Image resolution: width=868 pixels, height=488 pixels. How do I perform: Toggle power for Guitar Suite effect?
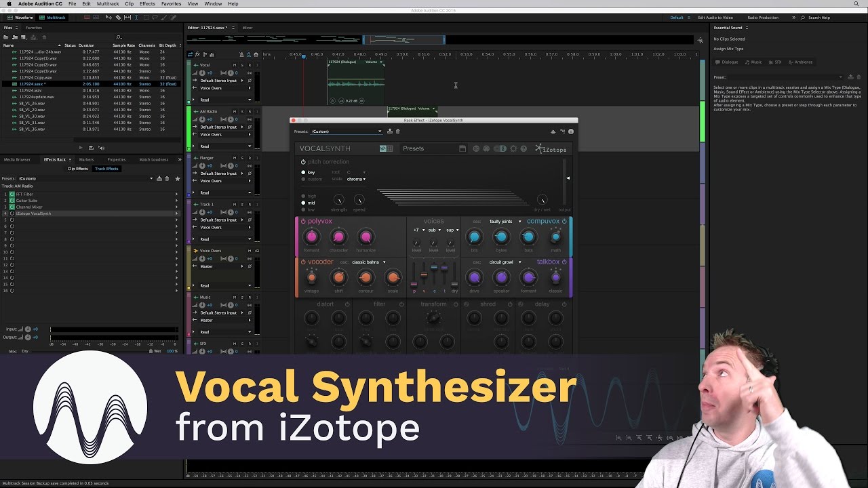[12, 201]
